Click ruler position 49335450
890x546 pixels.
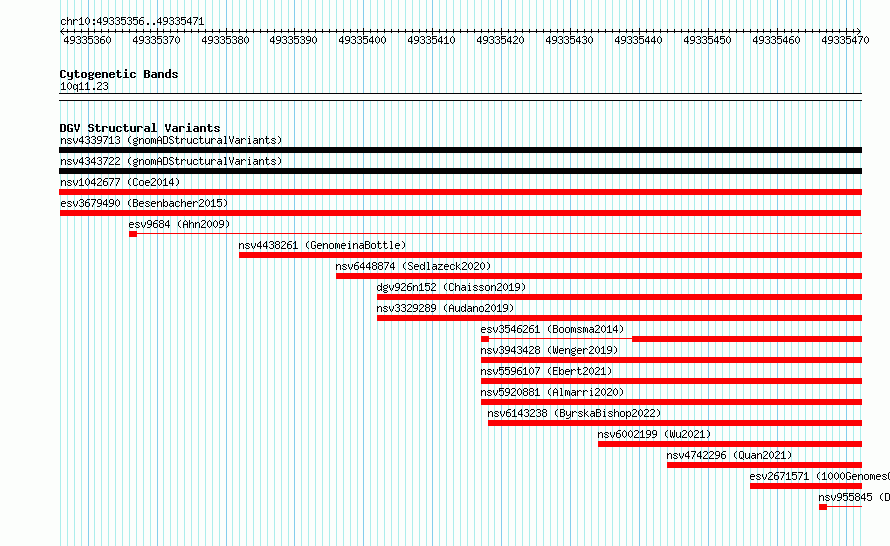pyautogui.click(x=707, y=40)
